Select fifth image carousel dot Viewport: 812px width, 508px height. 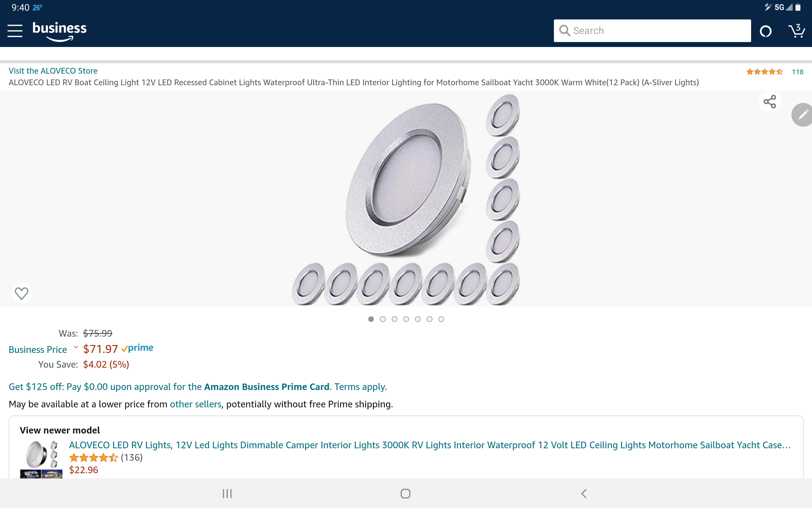coord(418,319)
